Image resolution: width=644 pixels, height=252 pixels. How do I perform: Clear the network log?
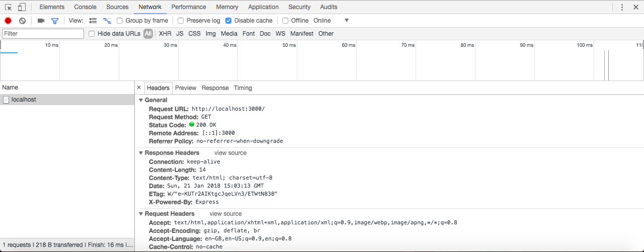click(x=22, y=21)
